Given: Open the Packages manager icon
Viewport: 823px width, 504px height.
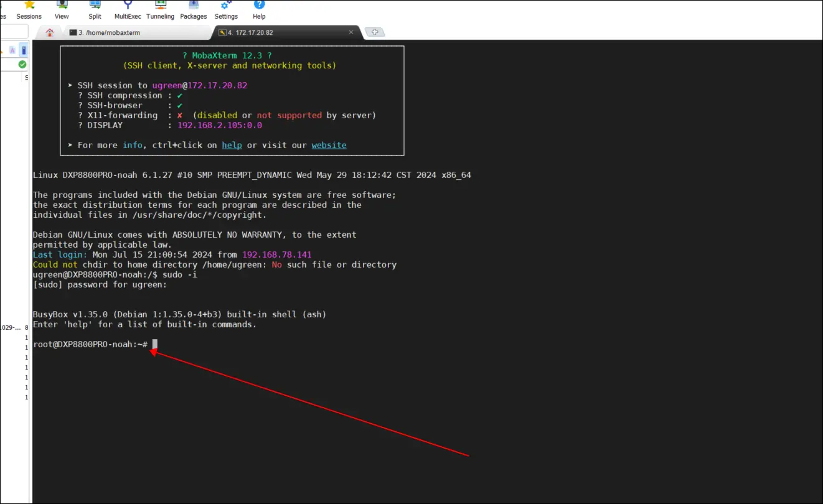Looking at the screenshot, I should pos(194,10).
